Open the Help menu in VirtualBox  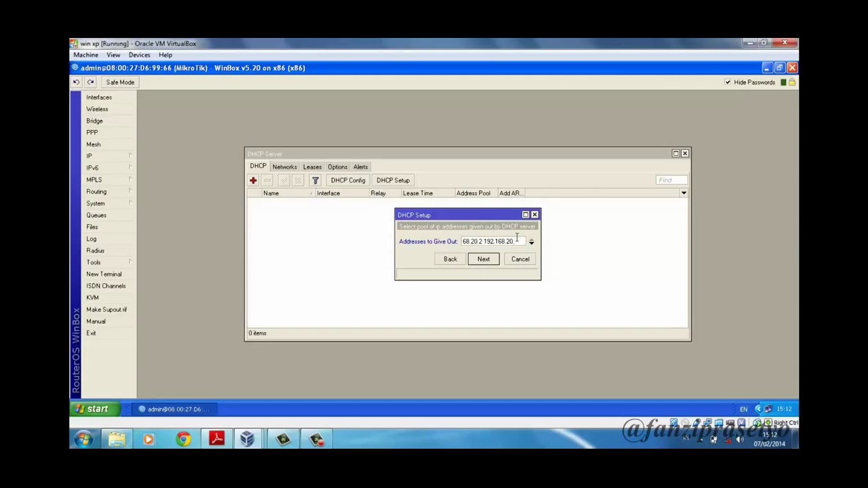165,55
